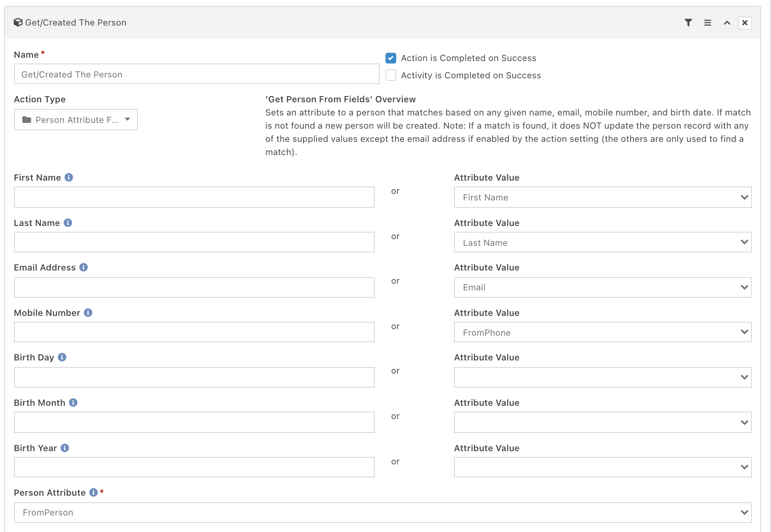
Task: Open Email attribute value dropdown
Action: pyautogui.click(x=603, y=287)
